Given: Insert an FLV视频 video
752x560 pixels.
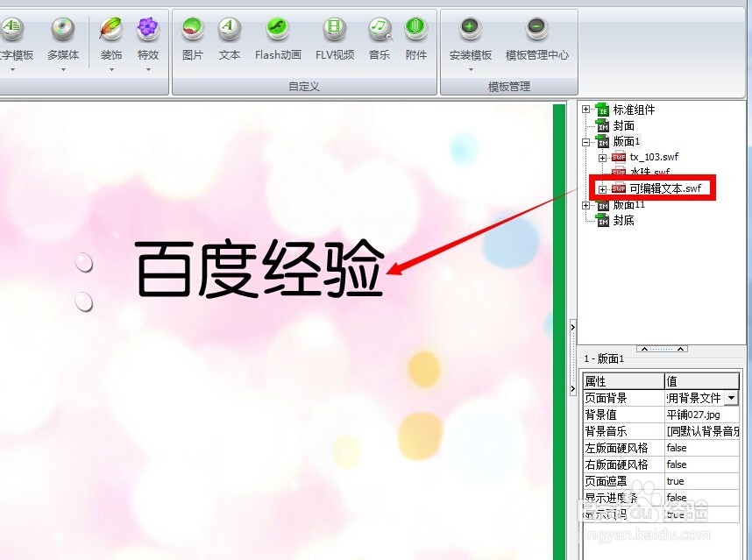Looking at the screenshot, I should pos(335,29).
